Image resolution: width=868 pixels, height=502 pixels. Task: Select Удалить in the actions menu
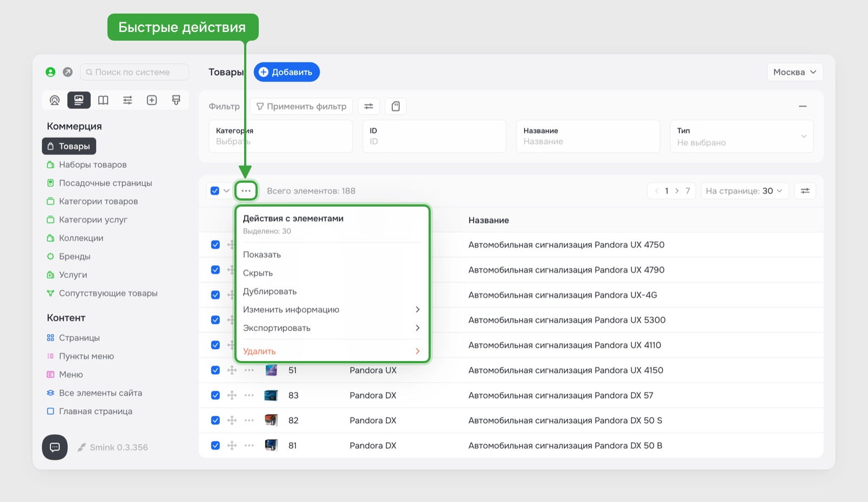(x=259, y=351)
